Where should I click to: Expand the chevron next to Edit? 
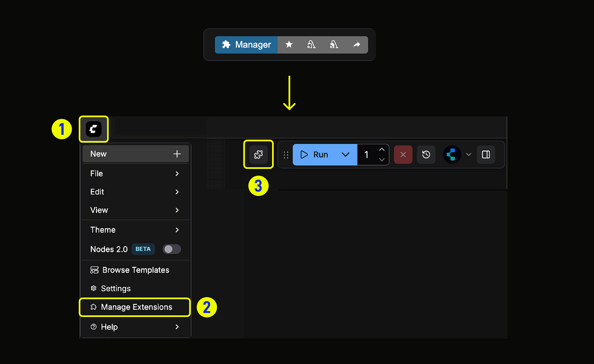click(177, 192)
